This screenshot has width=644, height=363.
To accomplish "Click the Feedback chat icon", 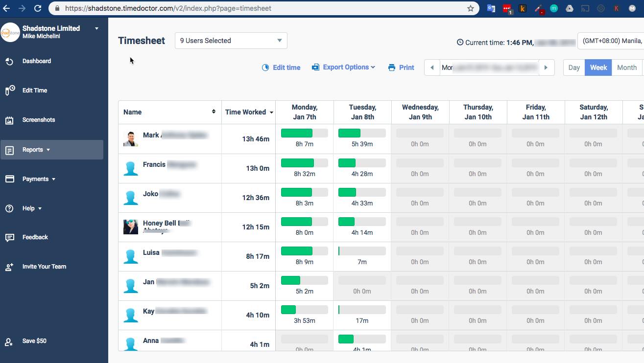I will (9, 238).
